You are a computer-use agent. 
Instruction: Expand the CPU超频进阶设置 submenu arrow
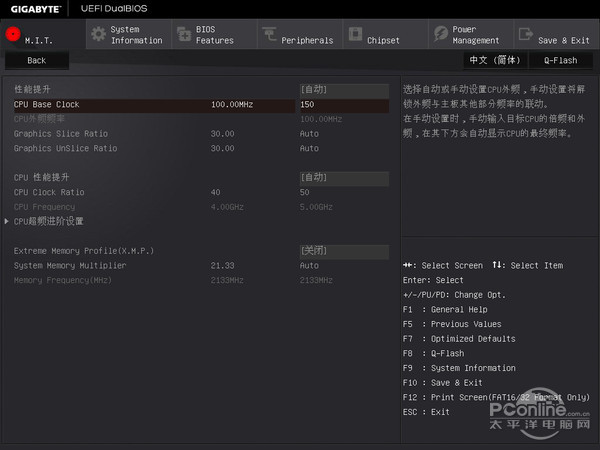click(7, 221)
